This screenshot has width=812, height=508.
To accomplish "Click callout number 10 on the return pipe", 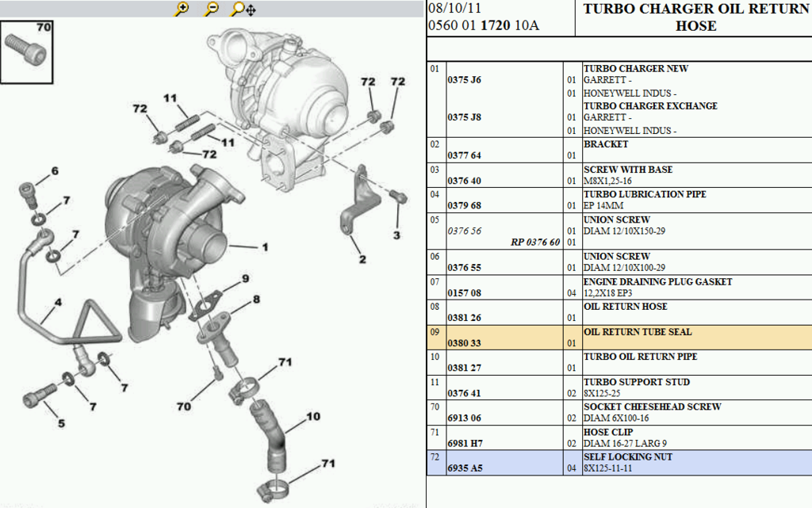I will [x=313, y=416].
